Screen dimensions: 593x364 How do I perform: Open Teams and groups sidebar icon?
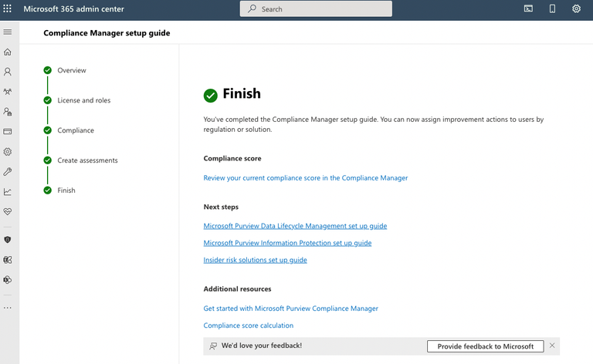(x=8, y=92)
